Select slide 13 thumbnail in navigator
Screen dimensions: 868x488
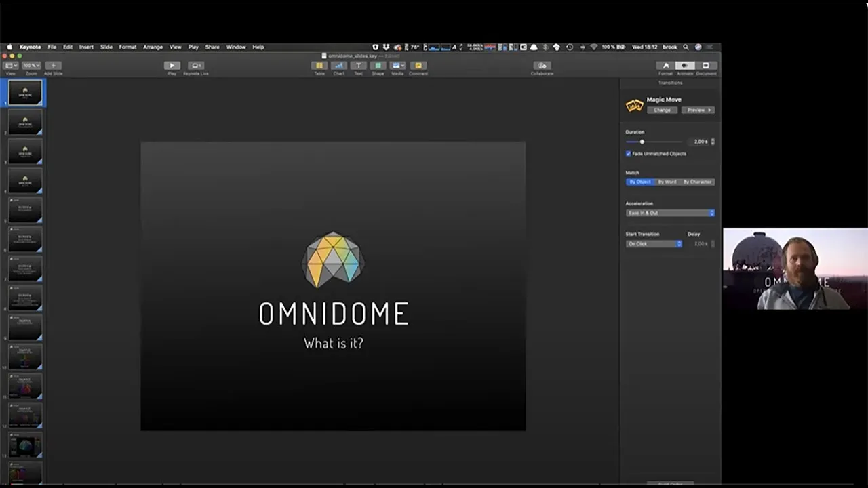click(25, 445)
